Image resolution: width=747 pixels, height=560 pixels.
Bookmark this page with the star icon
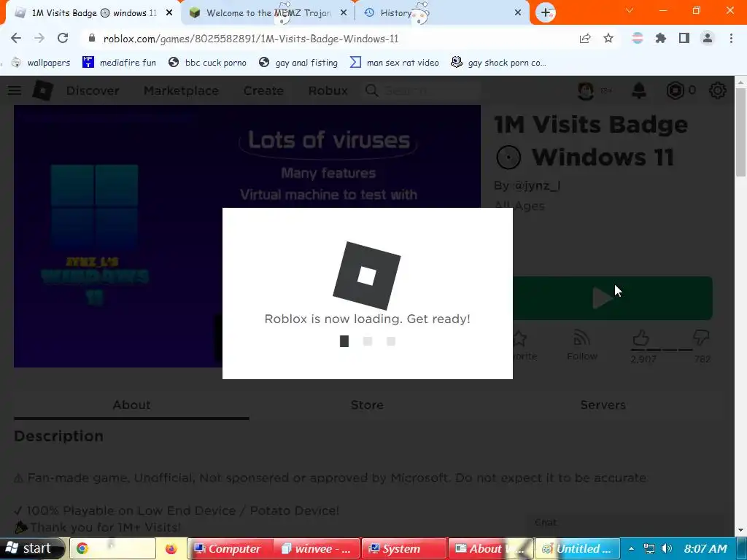[608, 38]
